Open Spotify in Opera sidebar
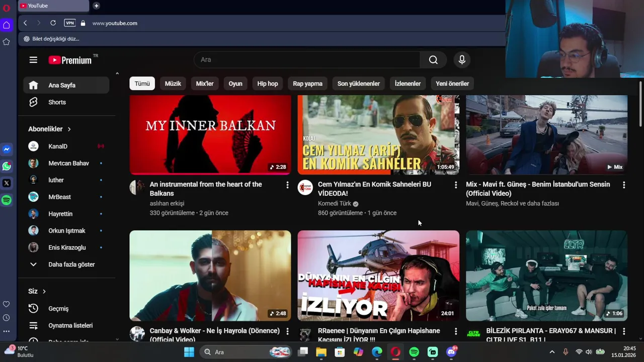 coord(7,200)
